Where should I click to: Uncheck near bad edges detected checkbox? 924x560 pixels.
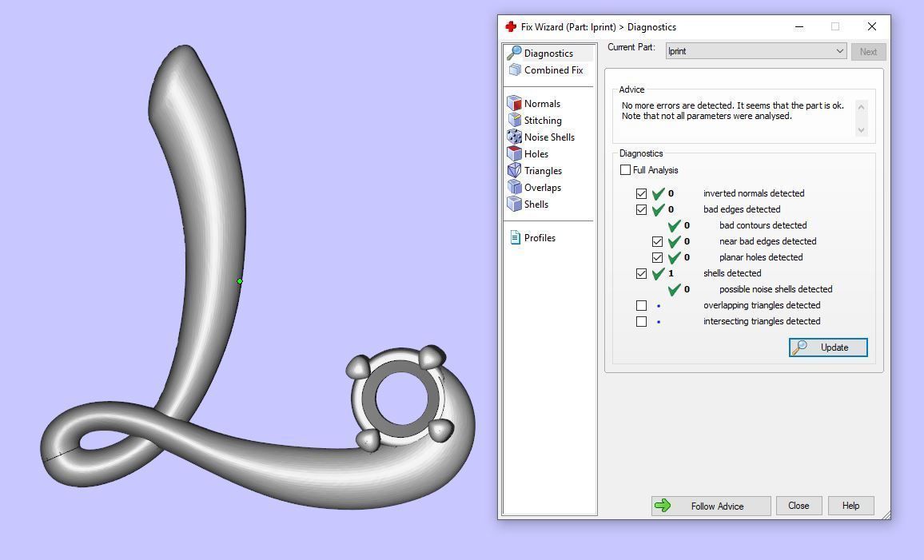[657, 241]
